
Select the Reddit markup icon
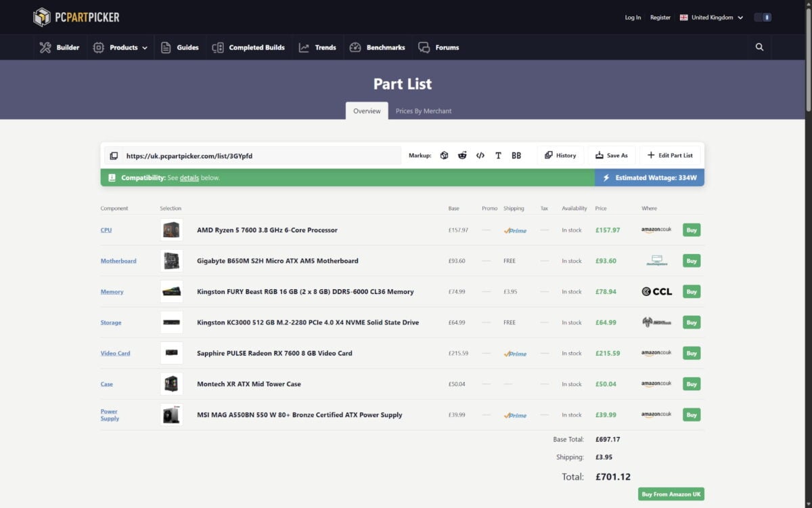click(462, 155)
